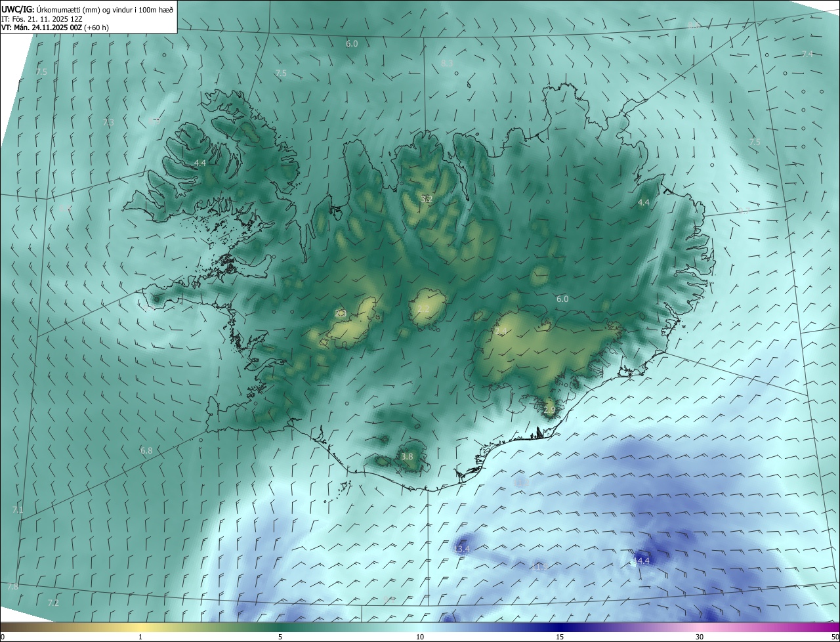Click the 3.2 value over the northern highlands
This screenshot has height=642, width=840.
click(427, 199)
